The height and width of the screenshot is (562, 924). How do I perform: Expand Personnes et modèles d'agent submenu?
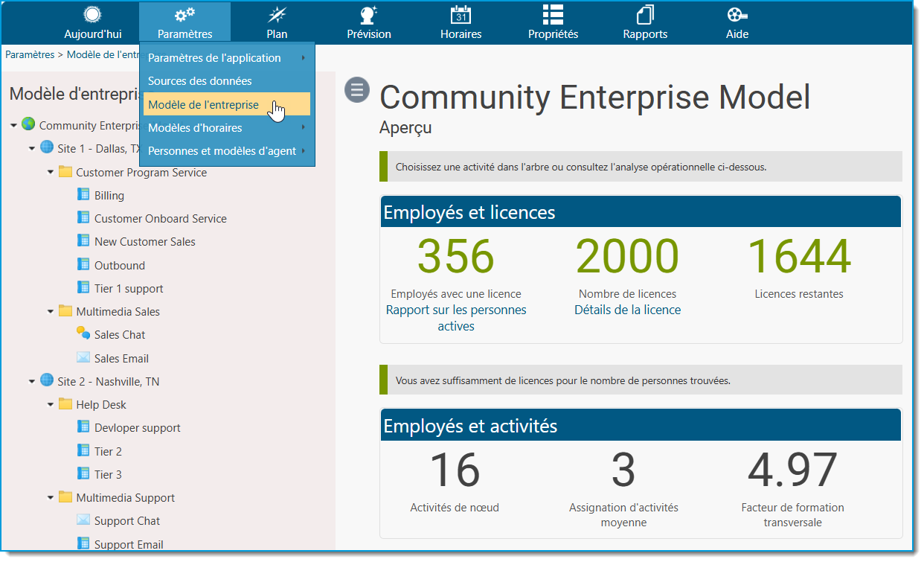[x=227, y=150]
